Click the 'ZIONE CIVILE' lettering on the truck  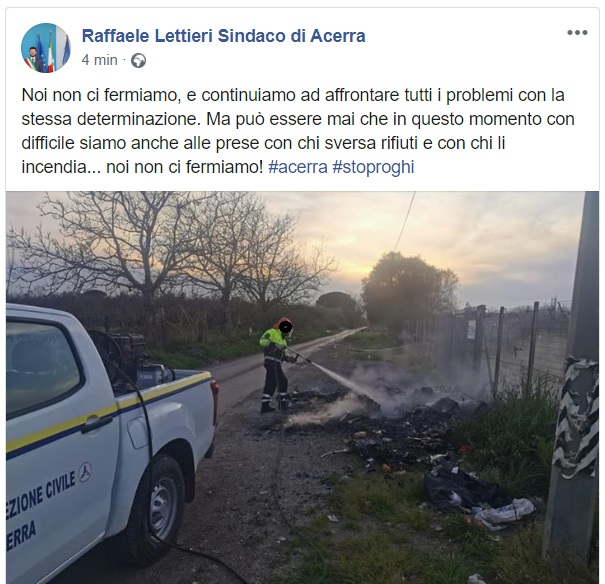pos(41,496)
